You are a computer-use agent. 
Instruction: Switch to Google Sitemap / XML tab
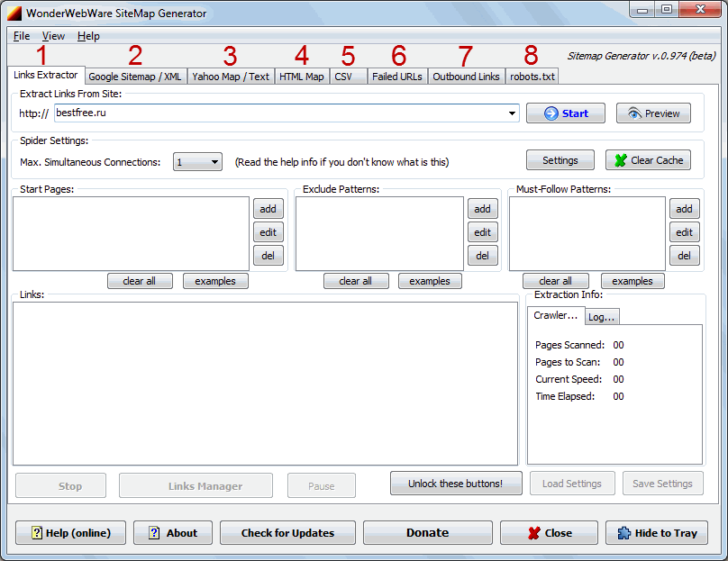(x=135, y=77)
